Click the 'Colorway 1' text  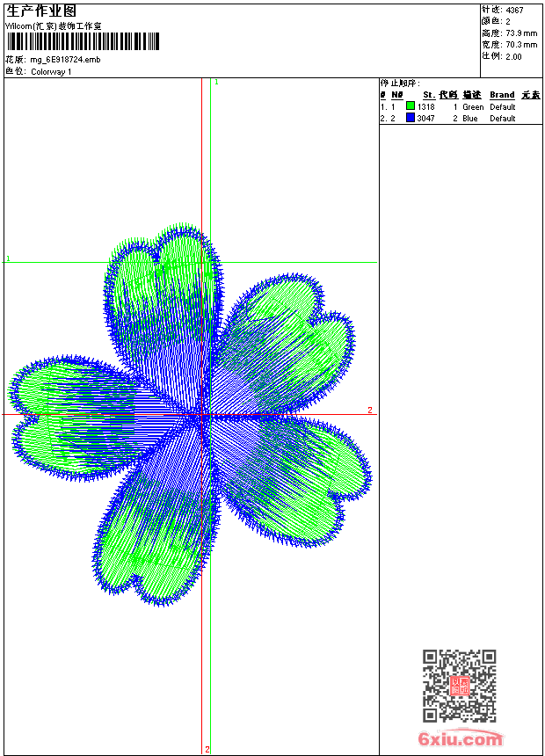(x=51, y=72)
